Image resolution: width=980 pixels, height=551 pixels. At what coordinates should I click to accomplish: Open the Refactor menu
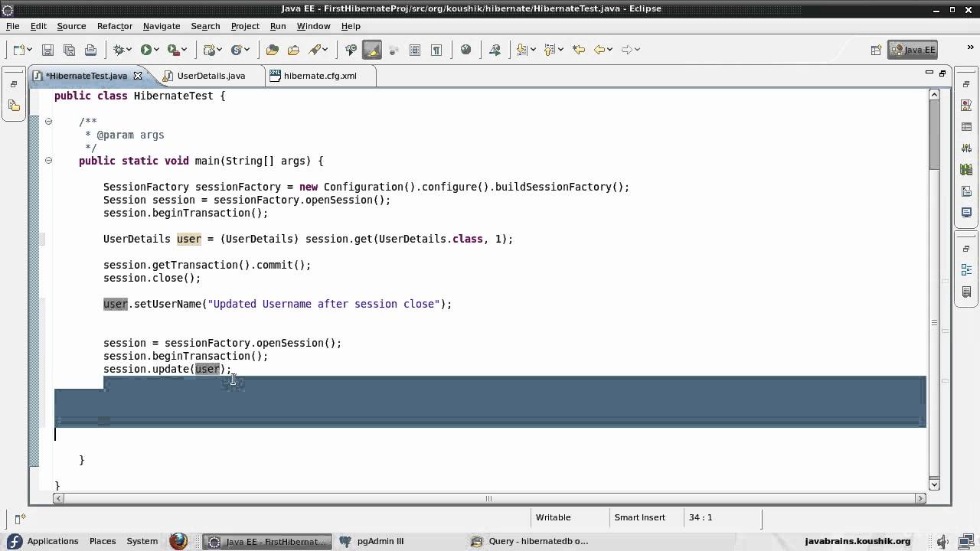coord(115,26)
